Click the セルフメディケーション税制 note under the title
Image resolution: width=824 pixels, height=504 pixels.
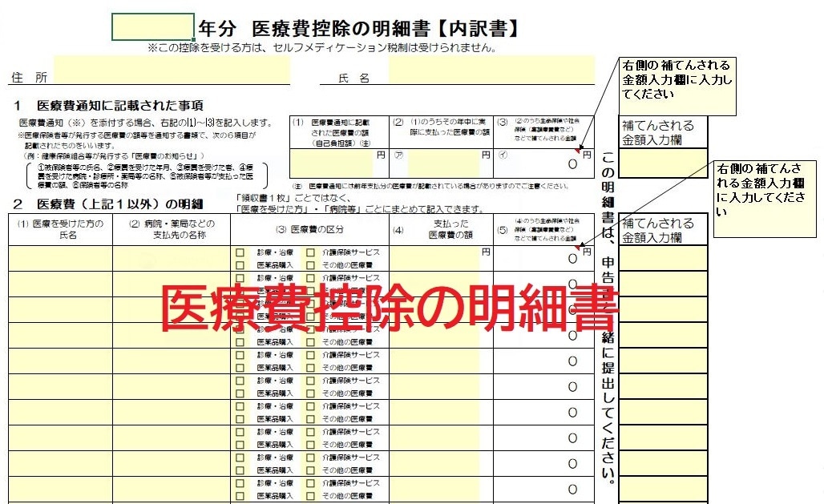[321, 48]
